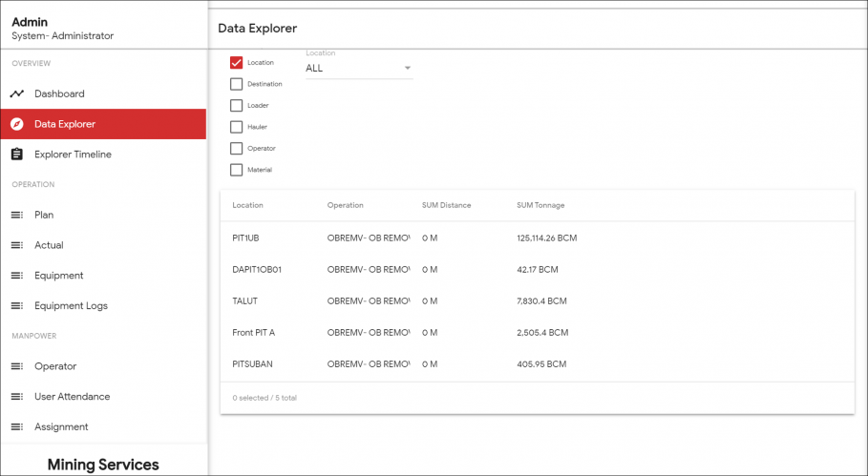Click the Explorer Timeline clipboard icon
The image size is (868, 476).
16,155
